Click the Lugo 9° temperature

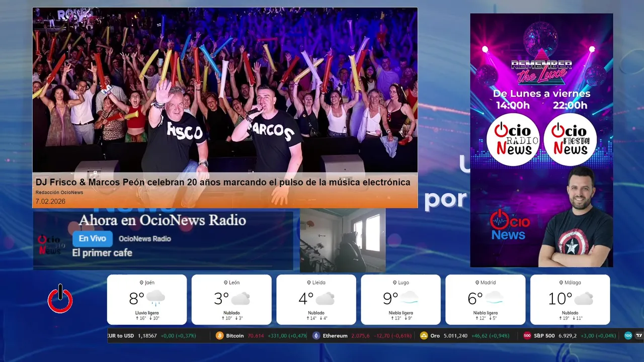point(390,299)
